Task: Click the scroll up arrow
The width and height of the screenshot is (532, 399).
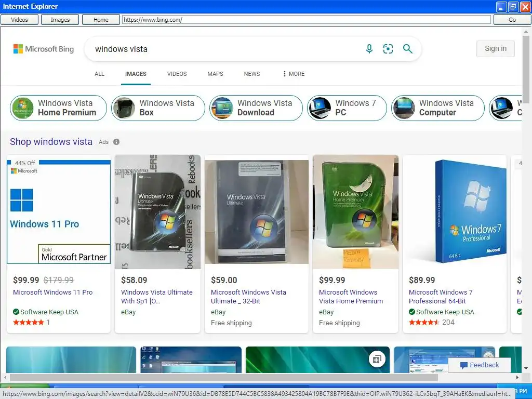Action: click(x=526, y=31)
